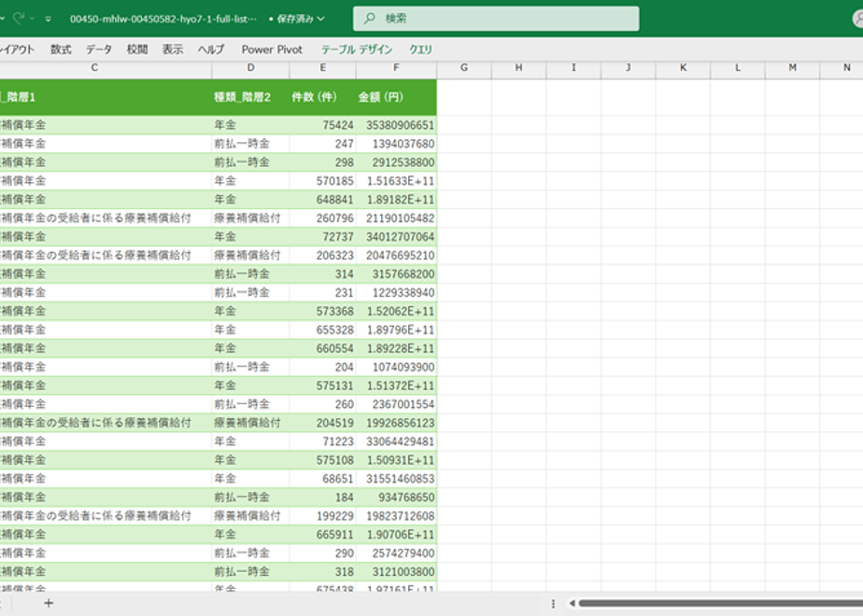Open the Quick Access Toolbar customize arrow
Image resolution: width=863 pixels, height=616 pixels.
49,19
